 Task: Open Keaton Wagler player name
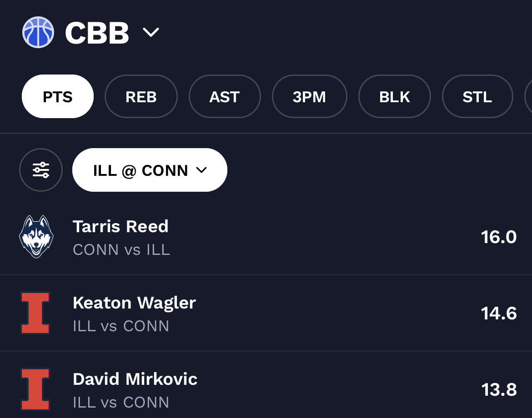point(134,303)
